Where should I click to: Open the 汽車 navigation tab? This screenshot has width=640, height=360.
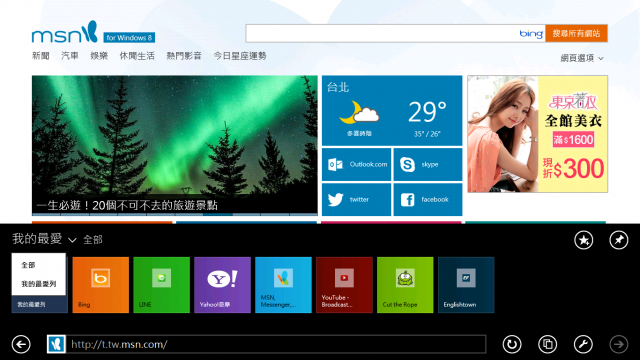click(x=70, y=56)
